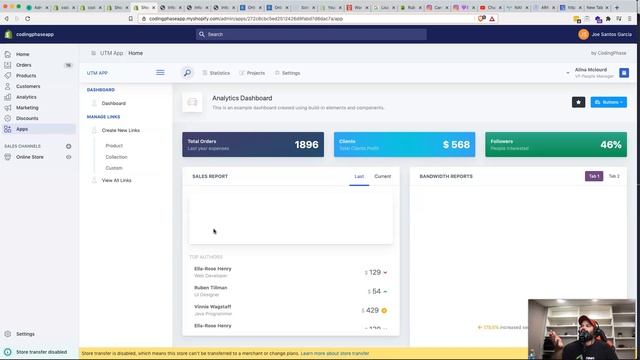Click the red down arrow beside 129

tap(385, 273)
